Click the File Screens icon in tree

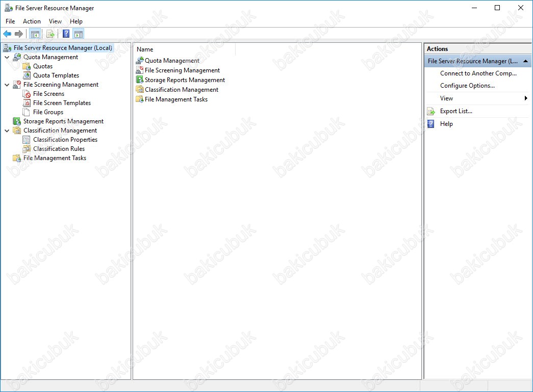[x=27, y=94]
